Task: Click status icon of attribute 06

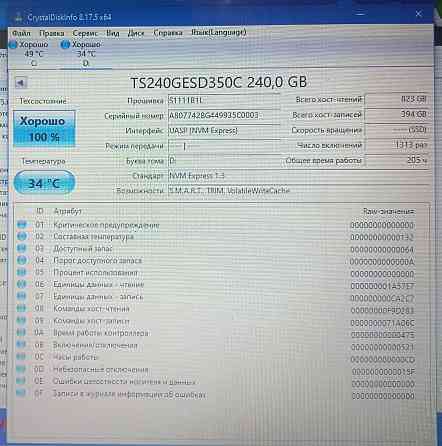Action: [22, 284]
